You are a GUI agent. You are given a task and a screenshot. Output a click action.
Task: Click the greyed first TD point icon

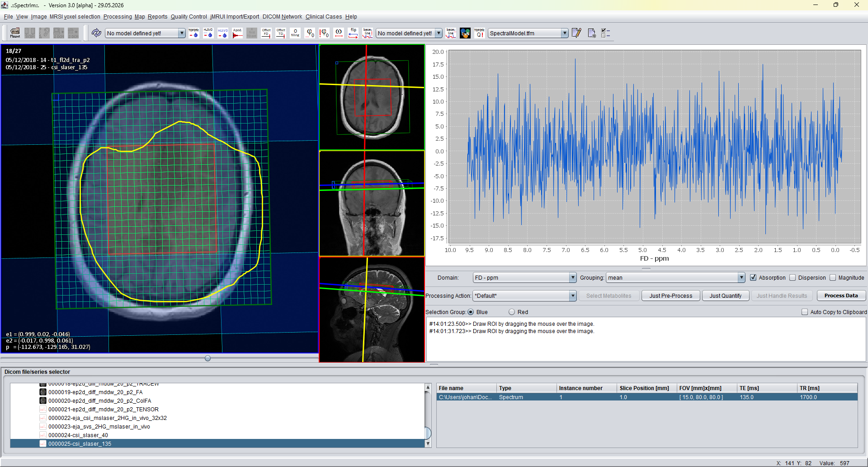(x=252, y=33)
